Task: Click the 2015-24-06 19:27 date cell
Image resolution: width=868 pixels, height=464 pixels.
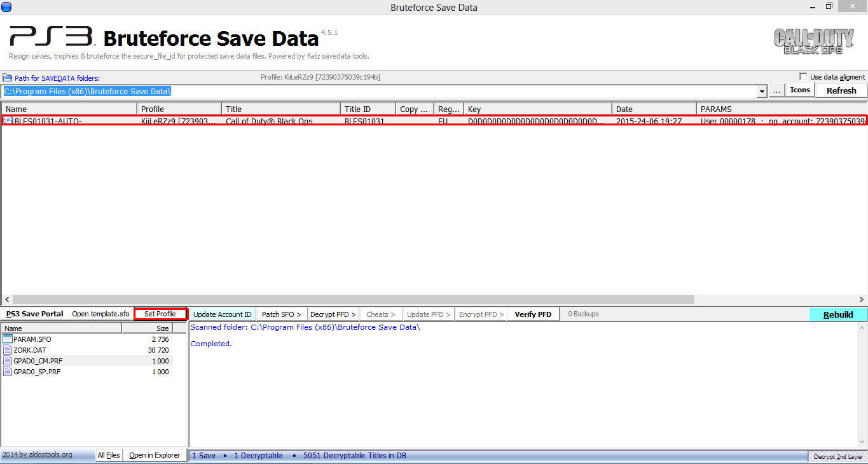Action: point(649,121)
